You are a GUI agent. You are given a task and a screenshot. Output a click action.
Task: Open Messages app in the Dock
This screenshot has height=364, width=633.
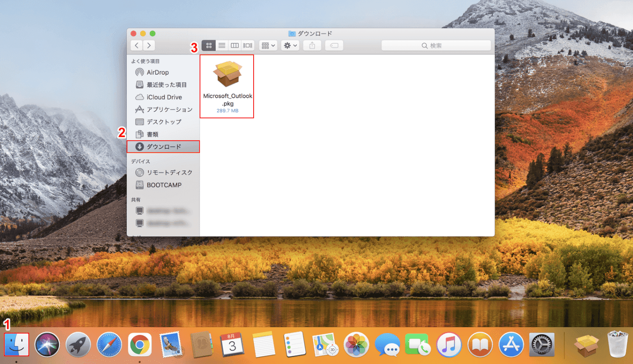click(x=388, y=344)
